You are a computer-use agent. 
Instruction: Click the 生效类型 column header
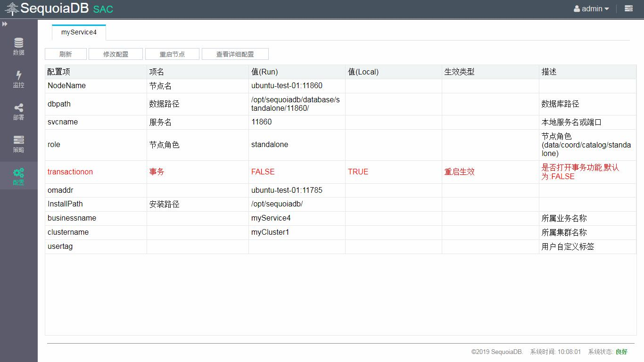point(459,72)
